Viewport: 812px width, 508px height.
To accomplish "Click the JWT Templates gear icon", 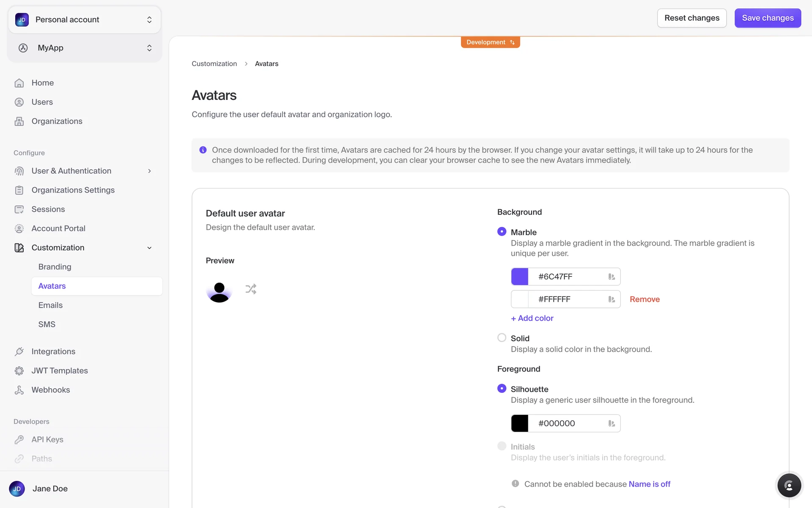I will coord(19,371).
